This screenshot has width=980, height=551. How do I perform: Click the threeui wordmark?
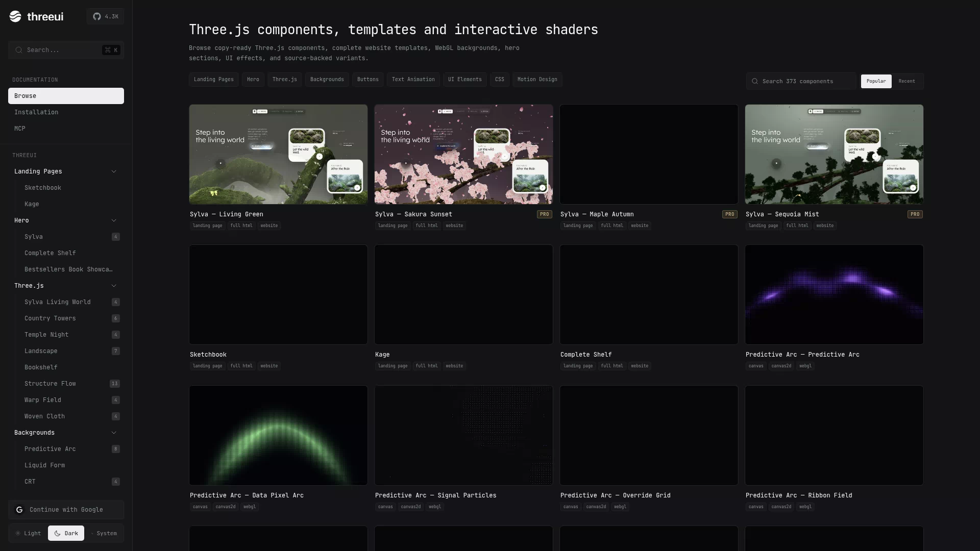pos(45,16)
